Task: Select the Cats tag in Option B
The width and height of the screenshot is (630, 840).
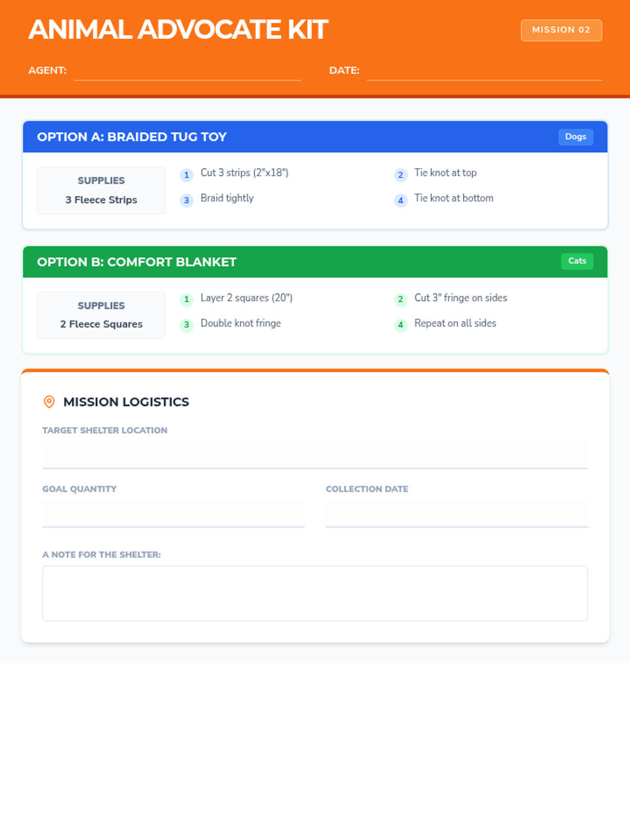Action: click(x=577, y=261)
